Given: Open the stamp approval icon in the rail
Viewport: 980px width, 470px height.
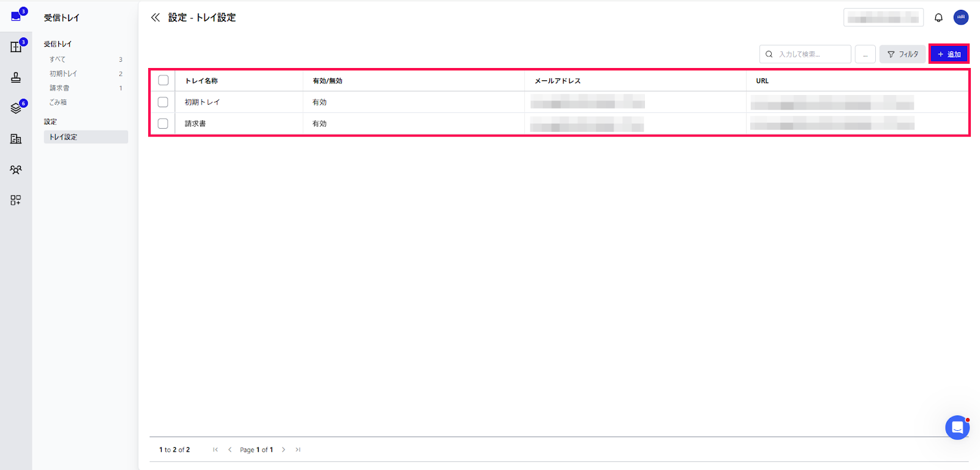Looking at the screenshot, I should click(16, 78).
